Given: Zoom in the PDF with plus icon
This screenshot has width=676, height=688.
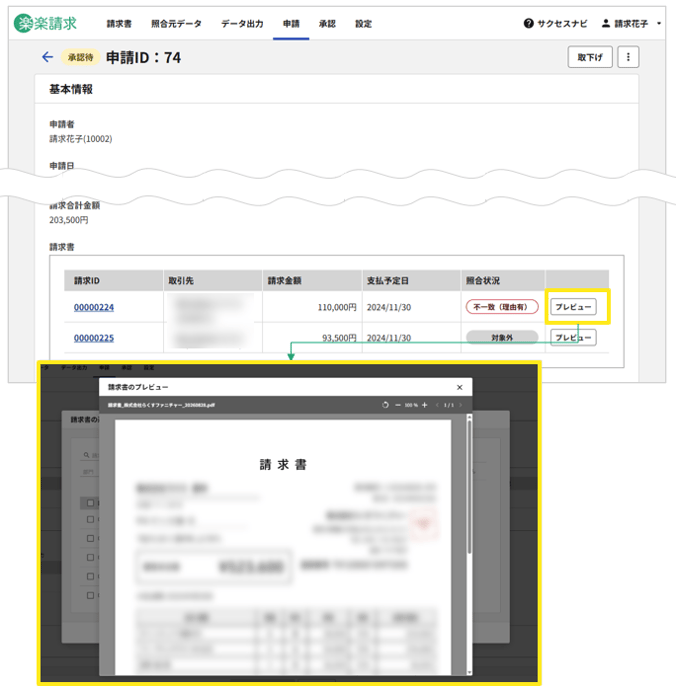Looking at the screenshot, I should 424,405.
